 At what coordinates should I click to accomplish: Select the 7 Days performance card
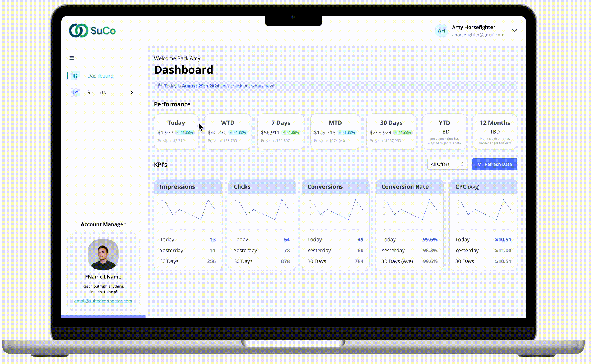point(281,131)
